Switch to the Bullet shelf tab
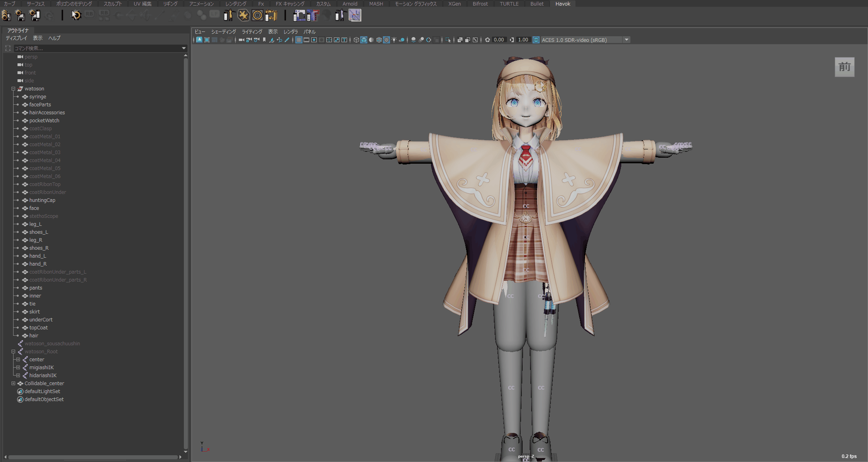The image size is (868, 462). pyautogui.click(x=537, y=4)
